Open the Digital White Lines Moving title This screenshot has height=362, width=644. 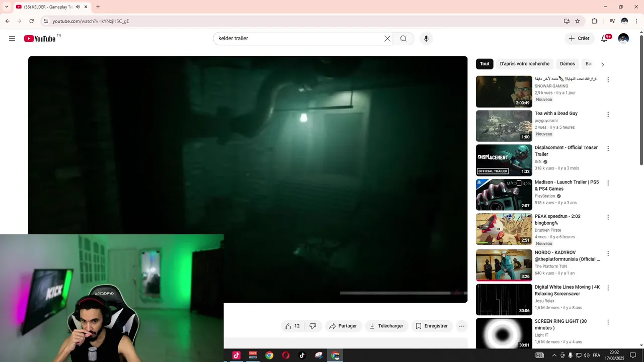coord(567,290)
